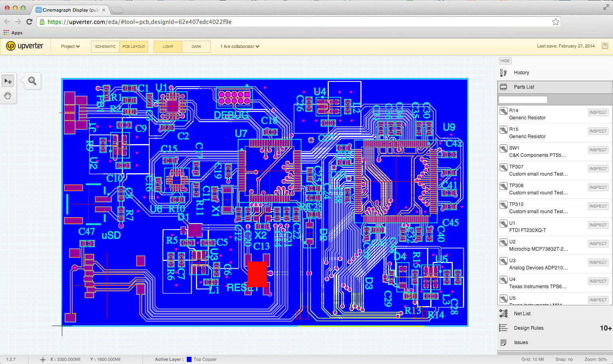Click Inspect for the R14 resistor
The width and height of the screenshot is (613, 364).
(x=598, y=113)
